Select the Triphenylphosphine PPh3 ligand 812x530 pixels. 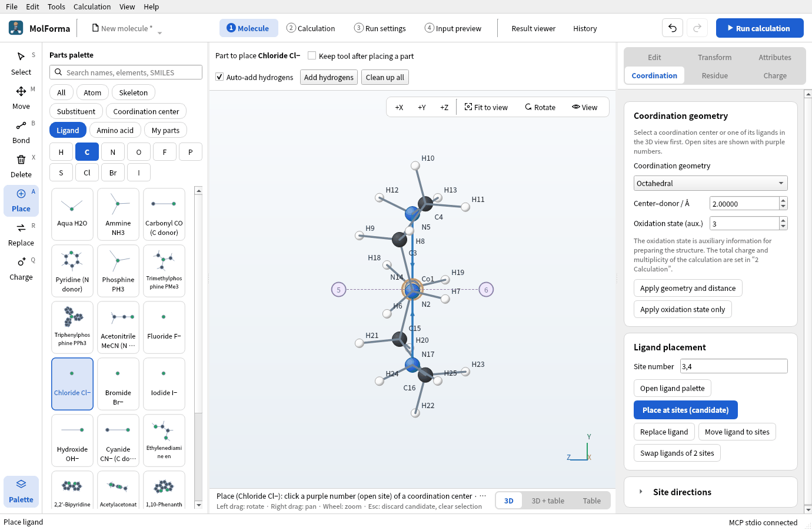coord(72,327)
